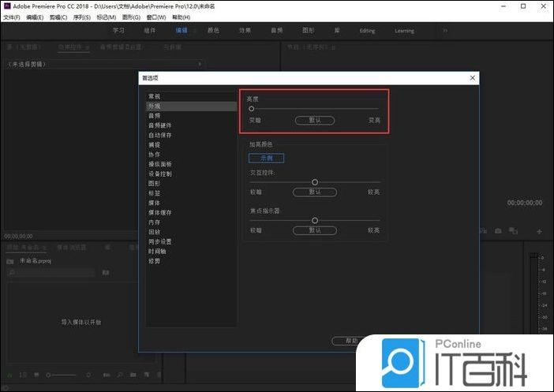Open the Effect Controls panel menu icon
554x392 pixels.
88,47
